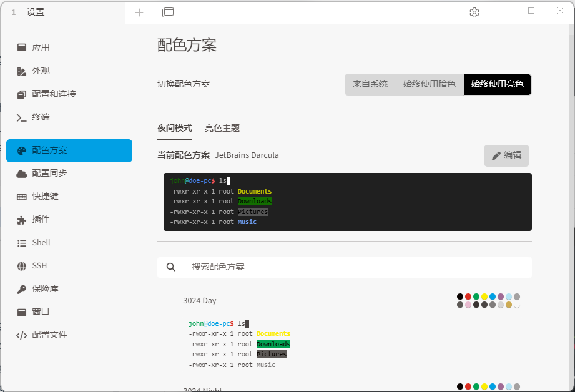Click the settings gear icon in title bar
Image resolution: width=575 pixels, height=392 pixels.
[x=474, y=12]
